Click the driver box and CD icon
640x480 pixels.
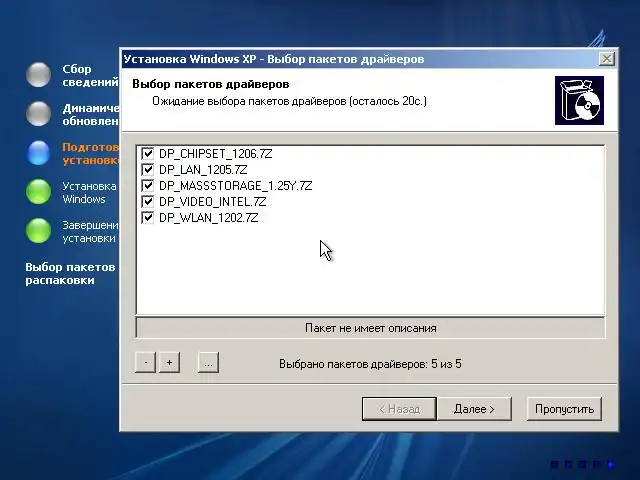pos(579,100)
